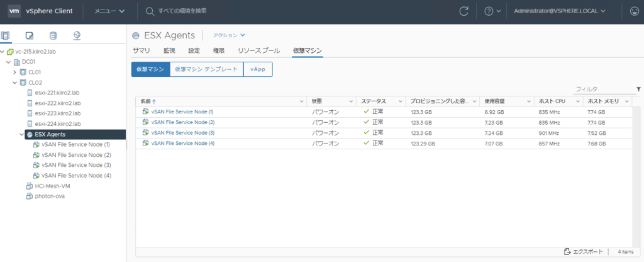This screenshot has height=262, width=644.
Task: Show 仮想マシン テンプレート list
Action: point(206,69)
